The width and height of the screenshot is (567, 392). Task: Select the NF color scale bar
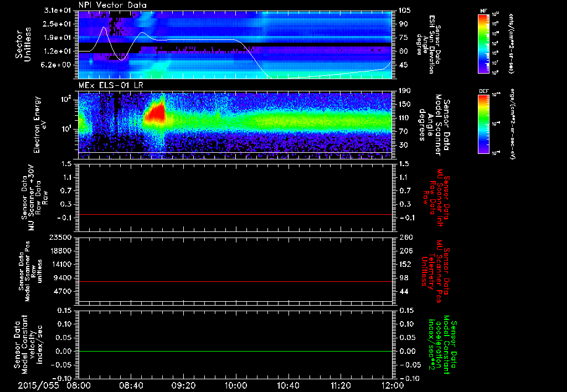click(483, 43)
